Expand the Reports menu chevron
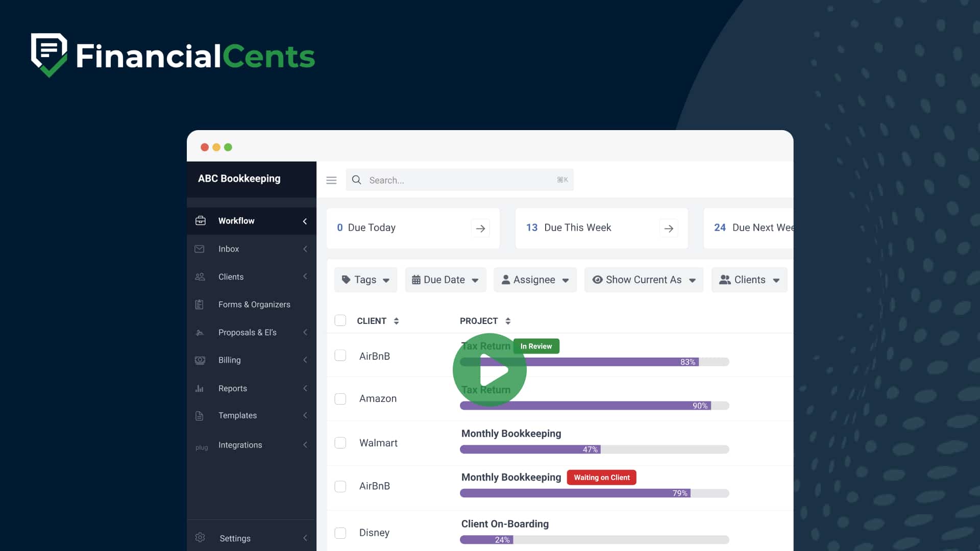Screen dimensions: 980x551 pyautogui.click(x=305, y=388)
